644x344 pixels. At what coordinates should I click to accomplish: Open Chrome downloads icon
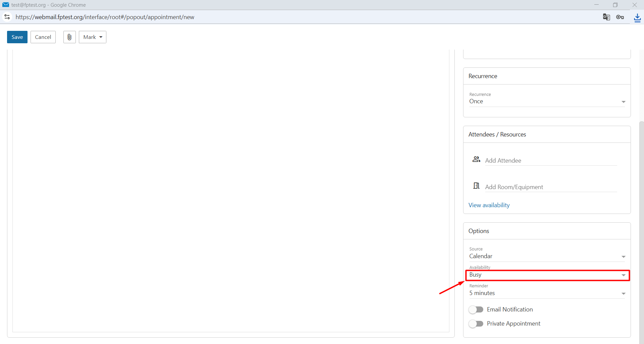[x=637, y=17]
